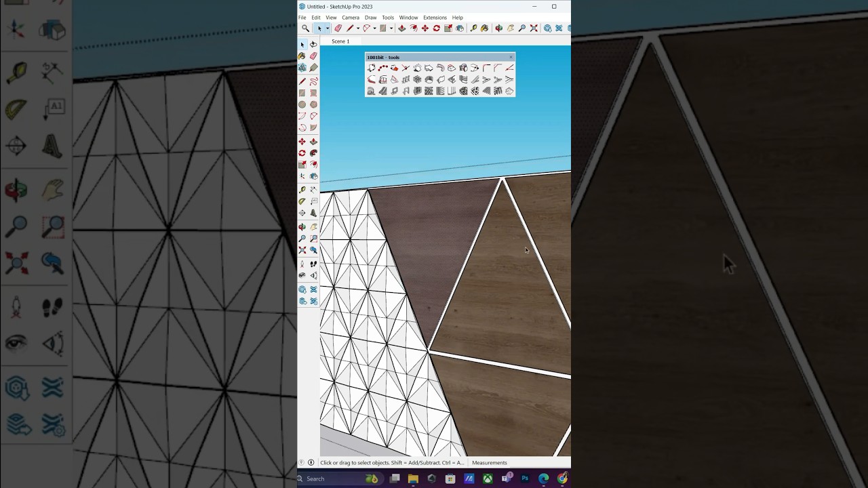
Task: Open Photoshop from the Windows taskbar
Action: coord(525,479)
